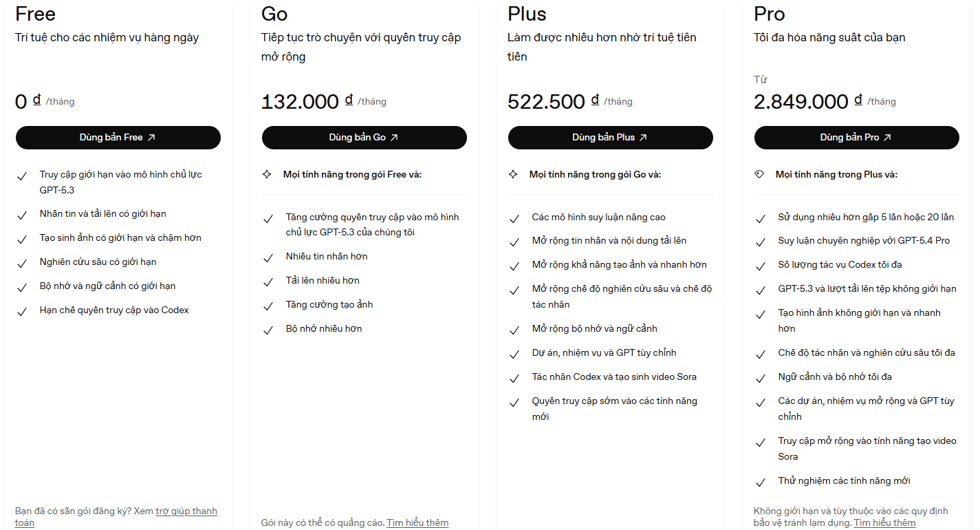Open "Tìm hiểu thêm" under the Go plan
This screenshot has width=980, height=530.
(417, 523)
